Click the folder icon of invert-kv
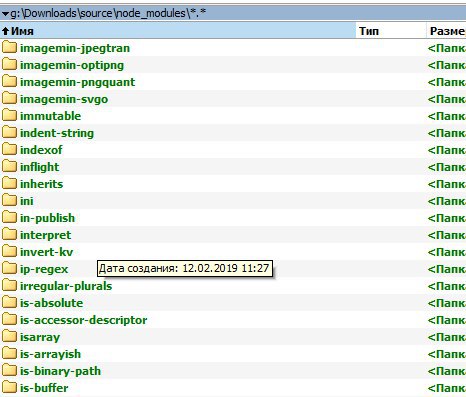The image size is (466, 397). (9, 251)
